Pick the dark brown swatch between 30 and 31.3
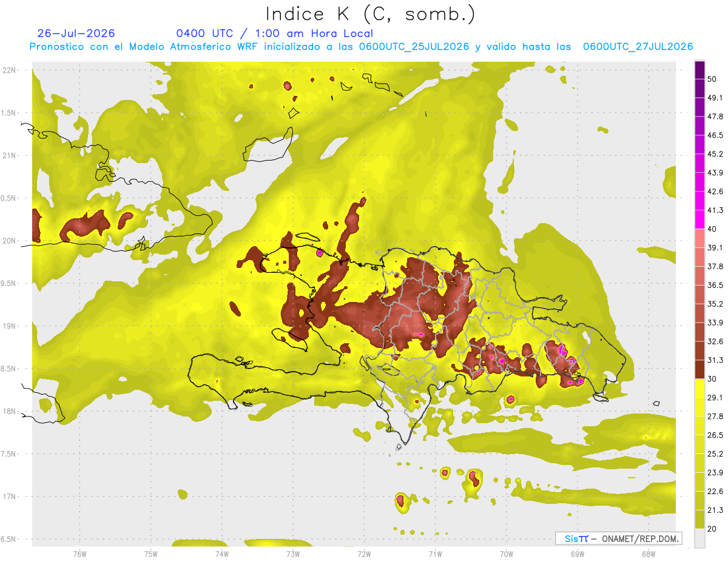The width and height of the screenshot is (728, 562). [699, 370]
